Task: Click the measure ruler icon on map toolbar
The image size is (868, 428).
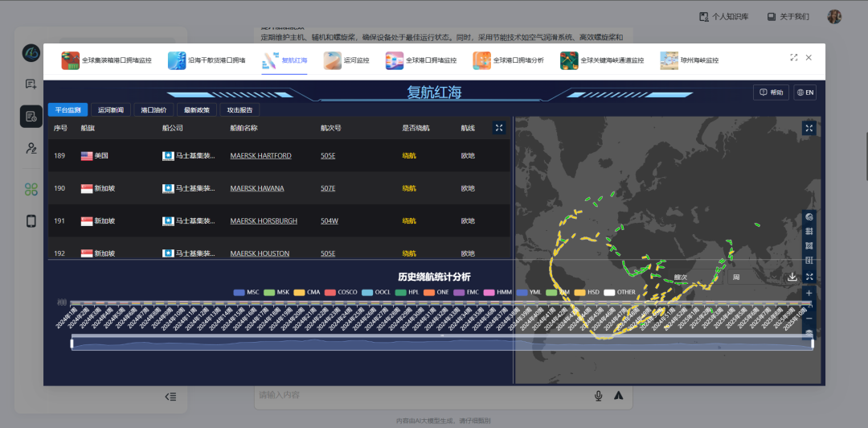Action: click(x=809, y=260)
